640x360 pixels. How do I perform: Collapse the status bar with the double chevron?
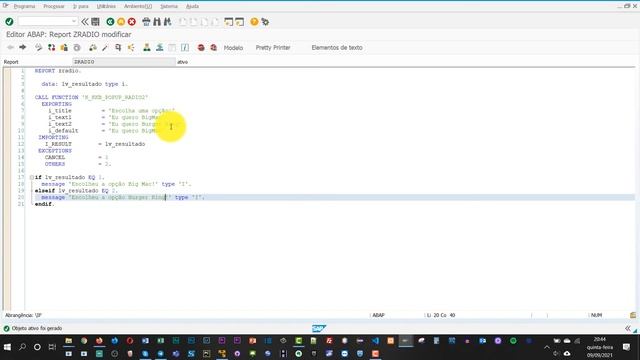point(627,328)
